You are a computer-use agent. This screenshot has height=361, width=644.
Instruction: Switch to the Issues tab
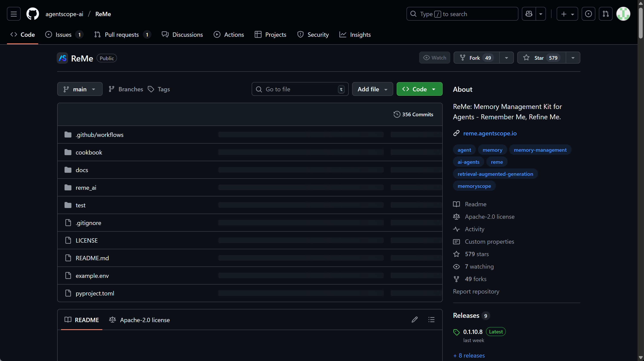click(x=64, y=35)
